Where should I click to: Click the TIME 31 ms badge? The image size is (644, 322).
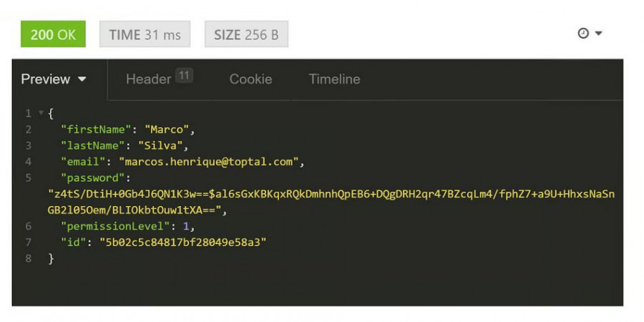[x=145, y=34]
